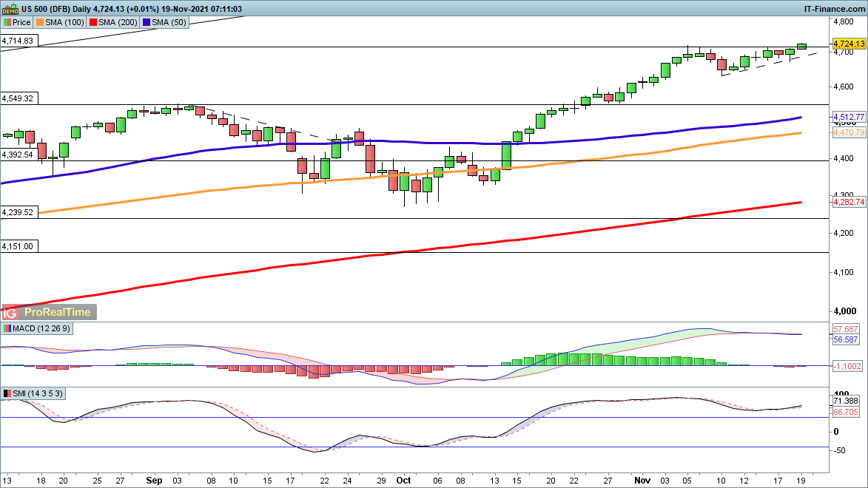Open the SMI (14 3 5 3) settings label
Image resolution: width=868 pixels, height=488 pixels.
pyautogui.click(x=34, y=393)
